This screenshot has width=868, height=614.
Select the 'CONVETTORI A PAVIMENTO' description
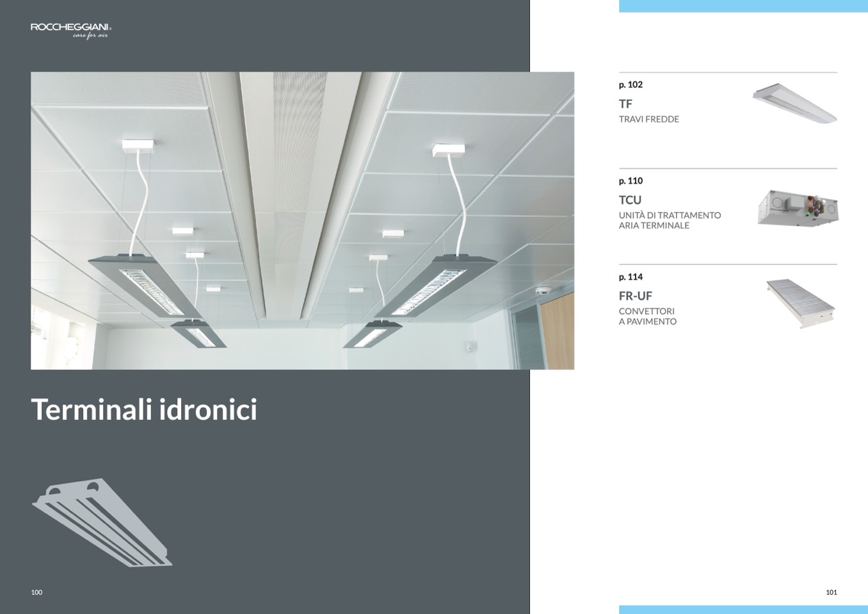(x=647, y=316)
